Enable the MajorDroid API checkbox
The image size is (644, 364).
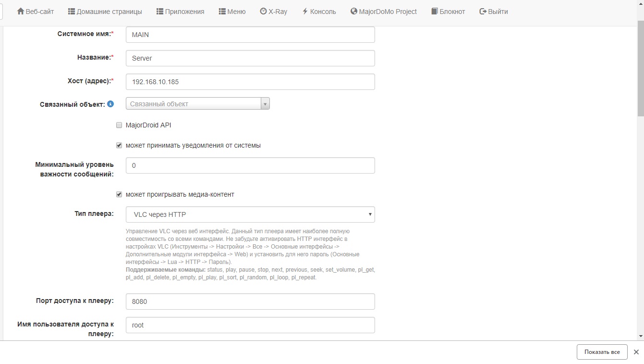pyautogui.click(x=119, y=125)
